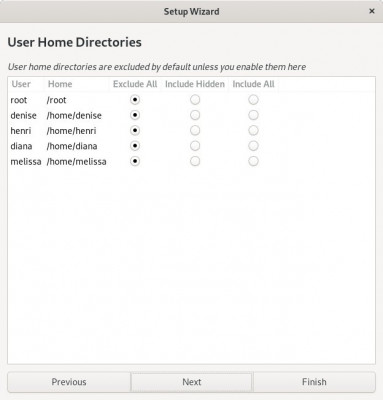Viewport: 383px width, 400px height.
Task: Click the /home/diana path
Action: click(x=72, y=146)
